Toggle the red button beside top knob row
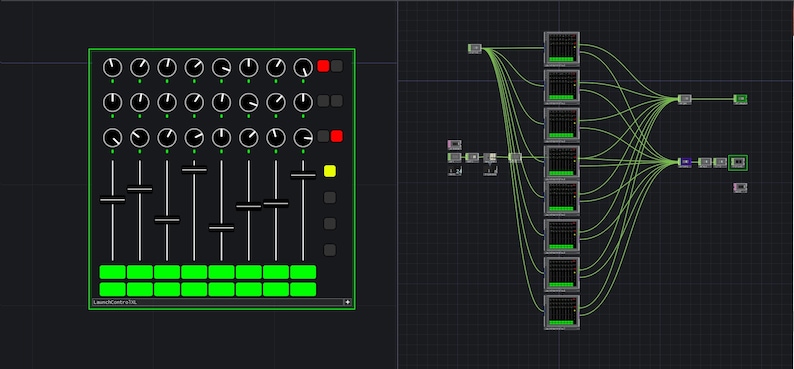 (323, 66)
